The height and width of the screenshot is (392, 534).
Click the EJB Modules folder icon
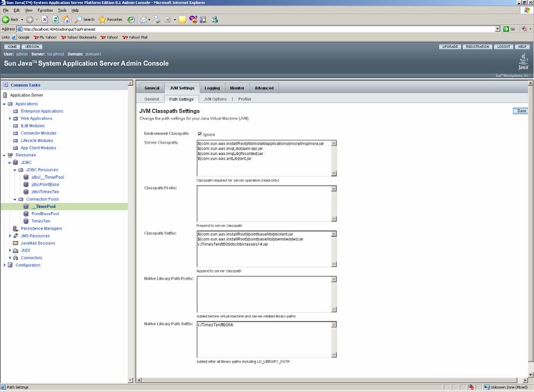[x=15, y=126]
